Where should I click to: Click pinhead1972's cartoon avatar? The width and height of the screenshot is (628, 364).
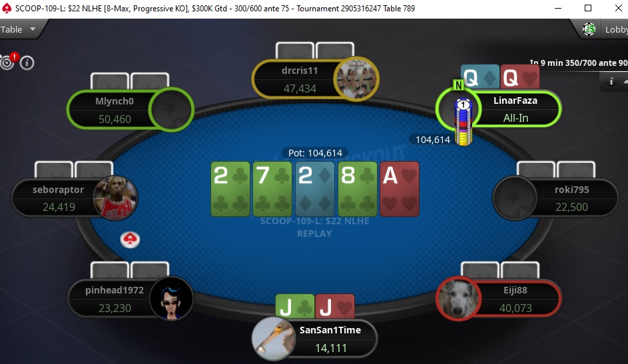171,298
